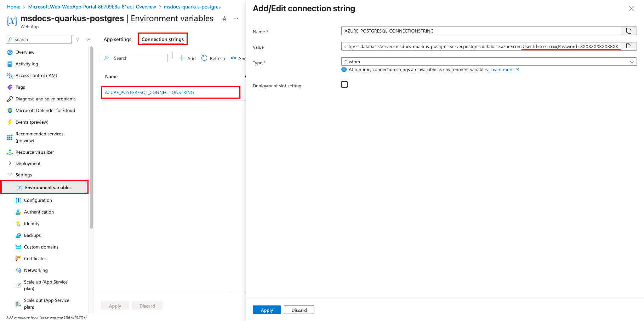This screenshot has height=321, width=644.
Task: Click the sidebar Search field
Action: click(x=39, y=39)
